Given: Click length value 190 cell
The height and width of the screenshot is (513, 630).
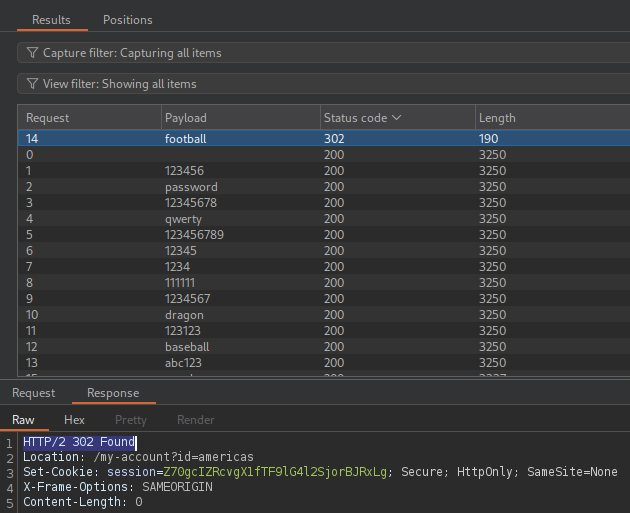Looking at the screenshot, I should coord(489,139).
